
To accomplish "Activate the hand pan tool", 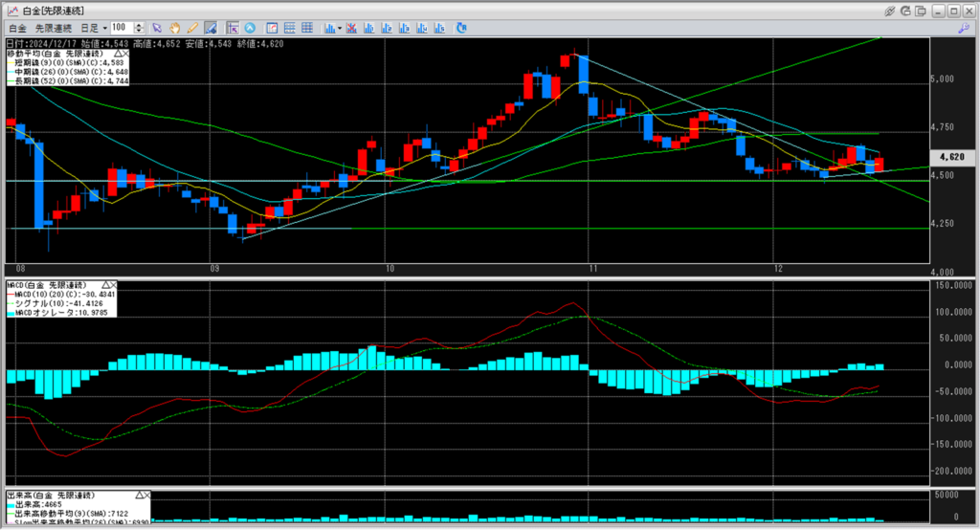I will (175, 29).
